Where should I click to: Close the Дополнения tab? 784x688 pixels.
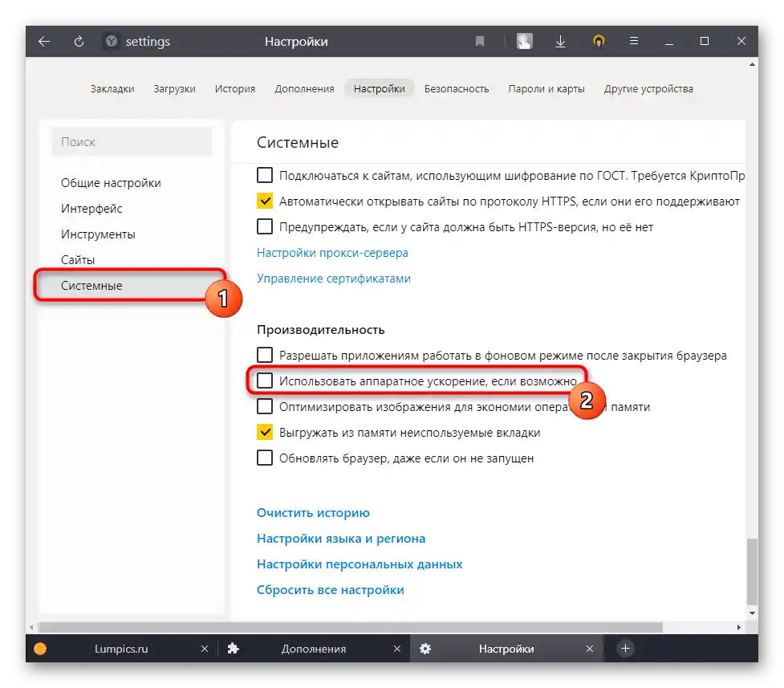[x=397, y=649]
